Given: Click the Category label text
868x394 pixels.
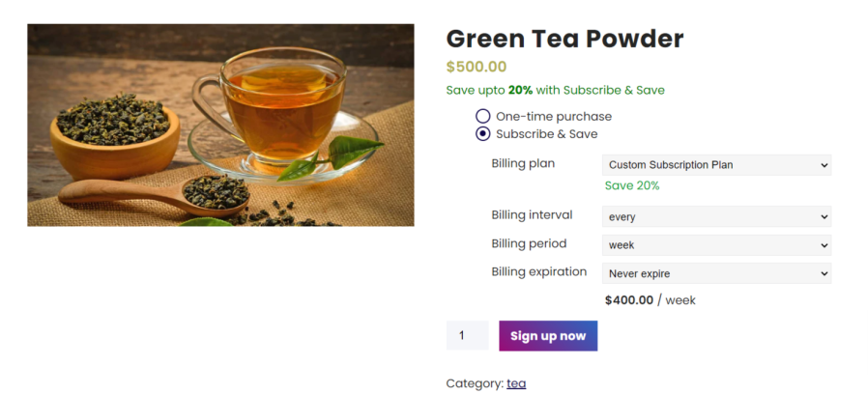Looking at the screenshot, I should coord(474,383).
